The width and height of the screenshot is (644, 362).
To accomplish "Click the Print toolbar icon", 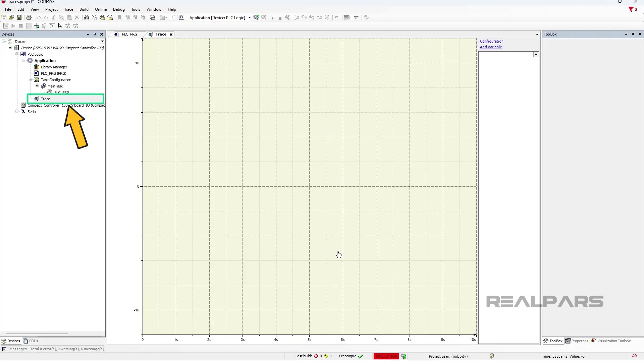I will click(29, 18).
